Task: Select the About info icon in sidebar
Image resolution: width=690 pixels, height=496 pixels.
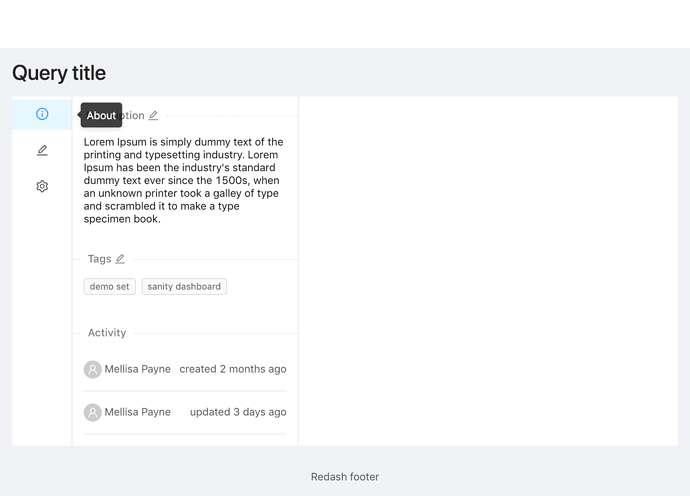Action: [x=42, y=114]
